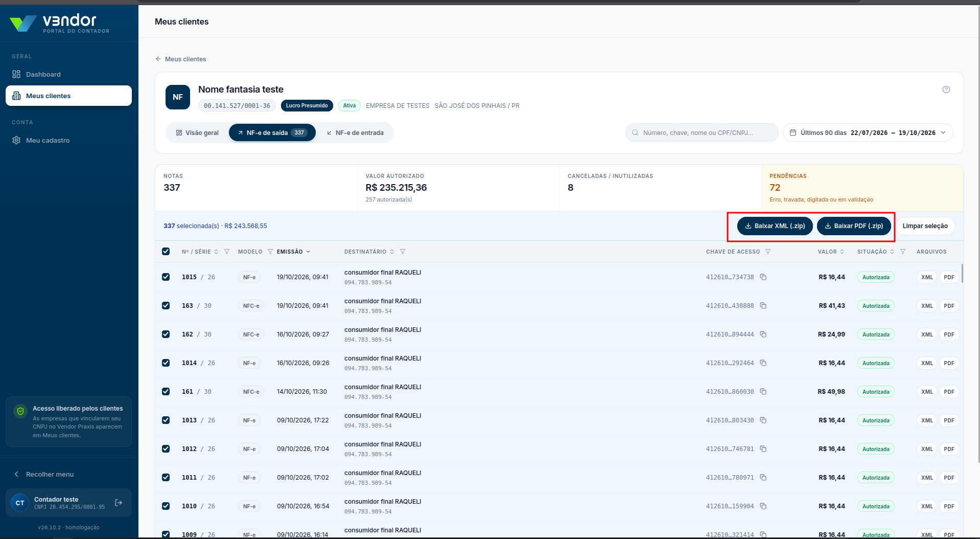Uncheck note 162 row
980x539 pixels.
click(166, 334)
